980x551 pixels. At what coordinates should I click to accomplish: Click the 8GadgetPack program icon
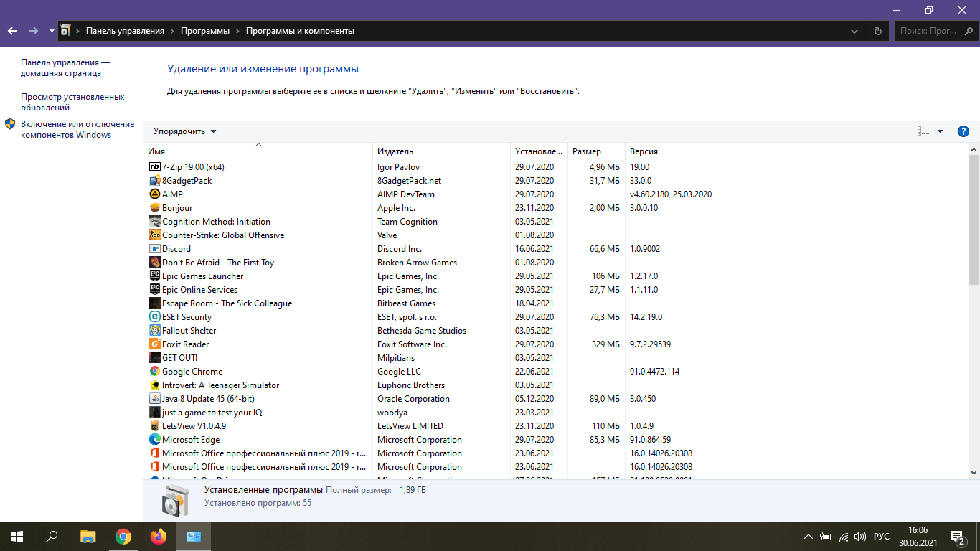point(154,180)
